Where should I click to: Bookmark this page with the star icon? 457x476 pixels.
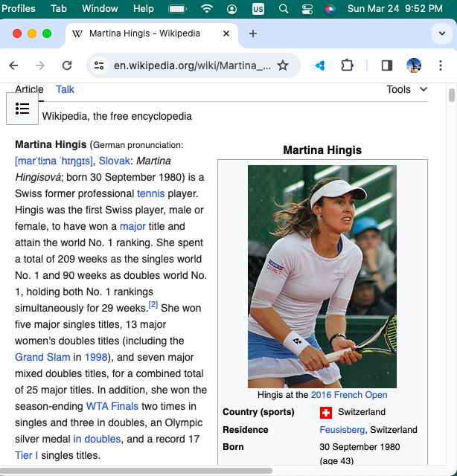coord(283,65)
